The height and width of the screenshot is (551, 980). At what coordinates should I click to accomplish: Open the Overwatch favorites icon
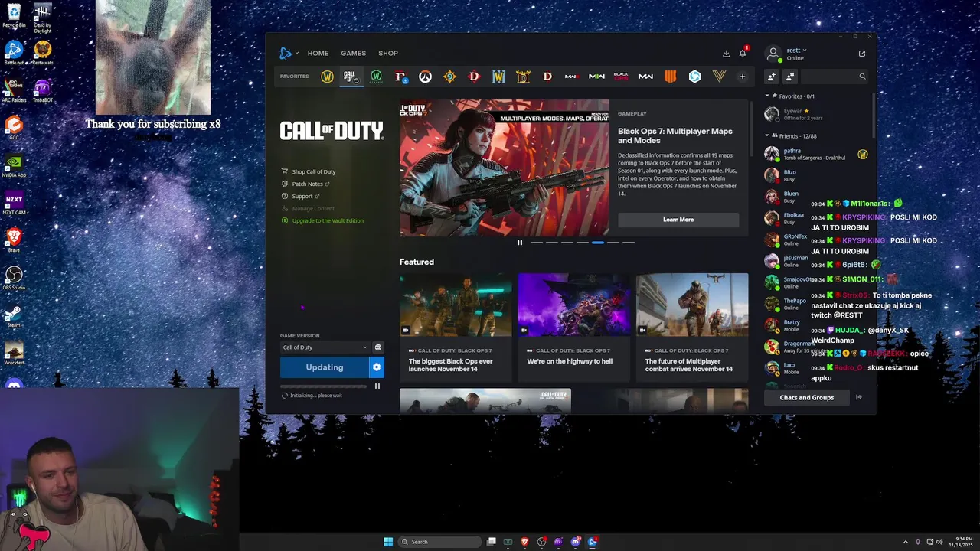pos(425,77)
